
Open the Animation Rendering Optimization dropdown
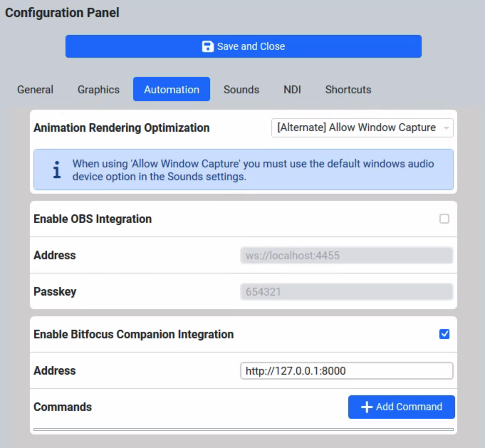[362, 128]
